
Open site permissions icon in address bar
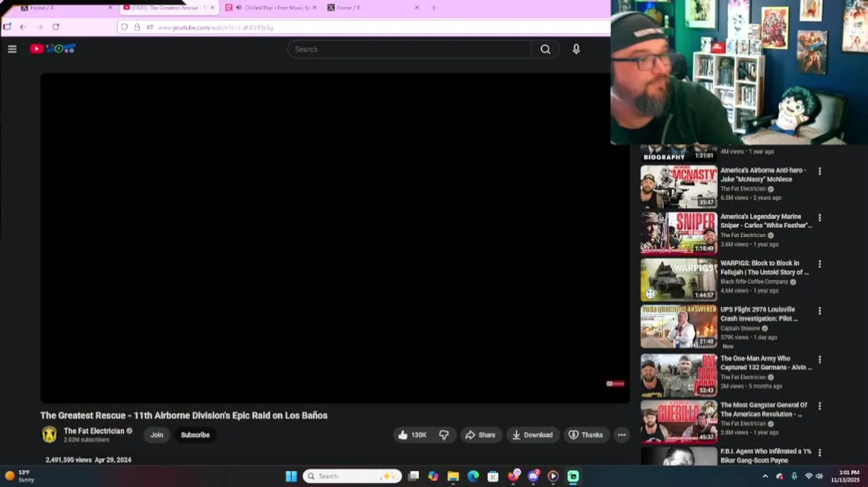point(149,27)
